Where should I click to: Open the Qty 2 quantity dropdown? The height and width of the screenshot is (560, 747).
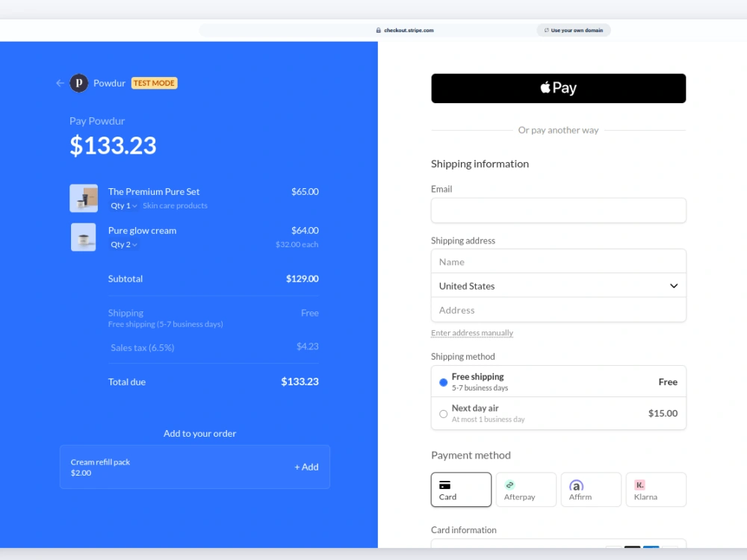click(x=124, y=245)
